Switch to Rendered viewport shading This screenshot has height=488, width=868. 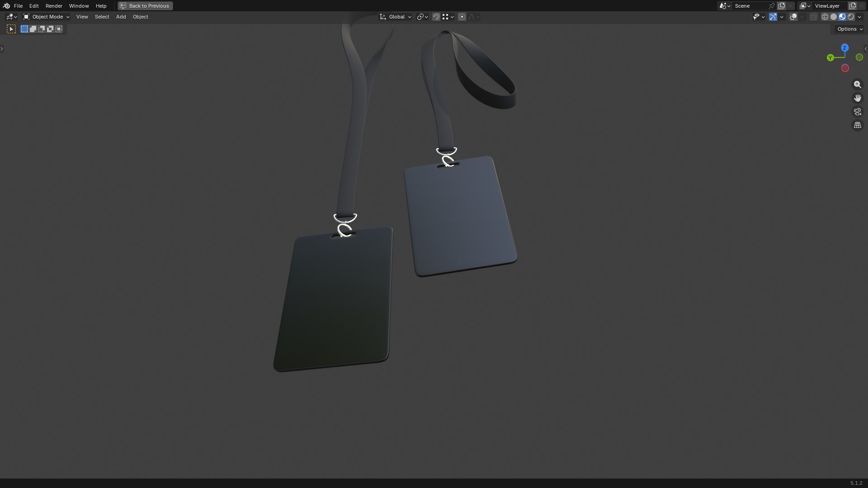pos(851,17)
